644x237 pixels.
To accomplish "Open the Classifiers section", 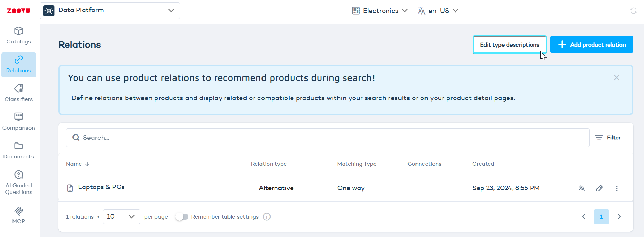I will (x=19, y=93).
